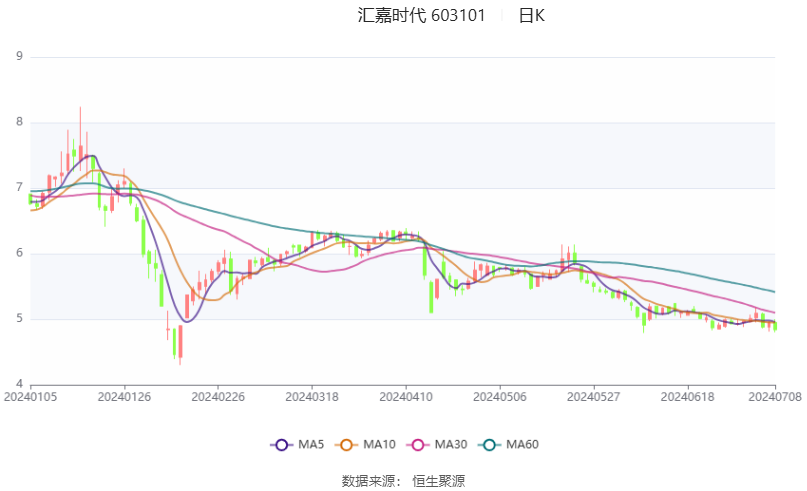Select the 20240226 date axis label
Viewport: 807px width, 491px height.
pyautogui.click(x=218, y=397)
